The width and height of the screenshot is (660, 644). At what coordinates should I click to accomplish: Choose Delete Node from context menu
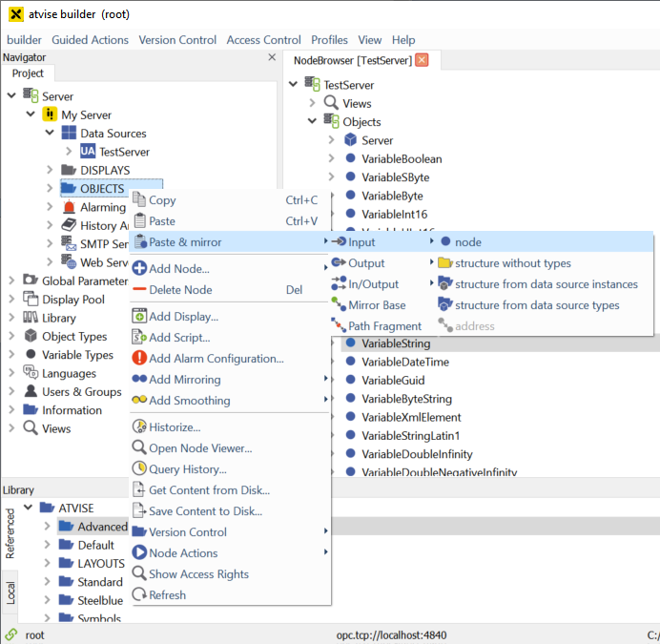[x=180, y=290]
